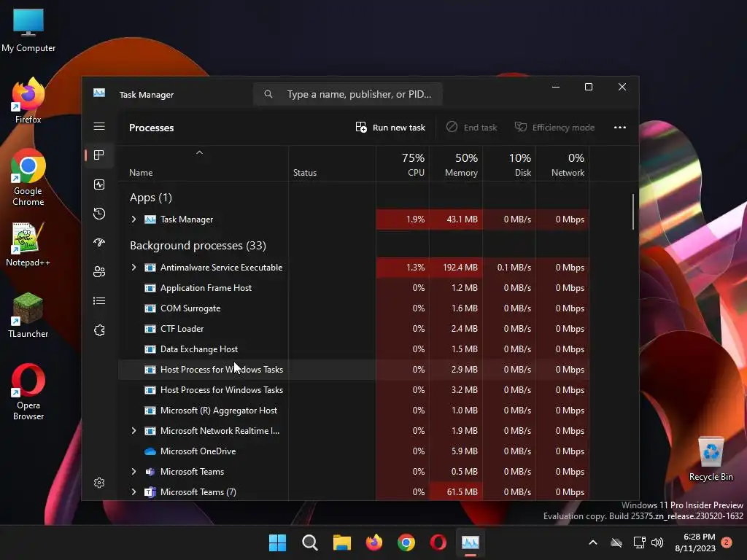The width and height of the screenshot is (747, 560).
Task: Expand Microsoft Network Realtime process
Action: click(x=134, y=430)
